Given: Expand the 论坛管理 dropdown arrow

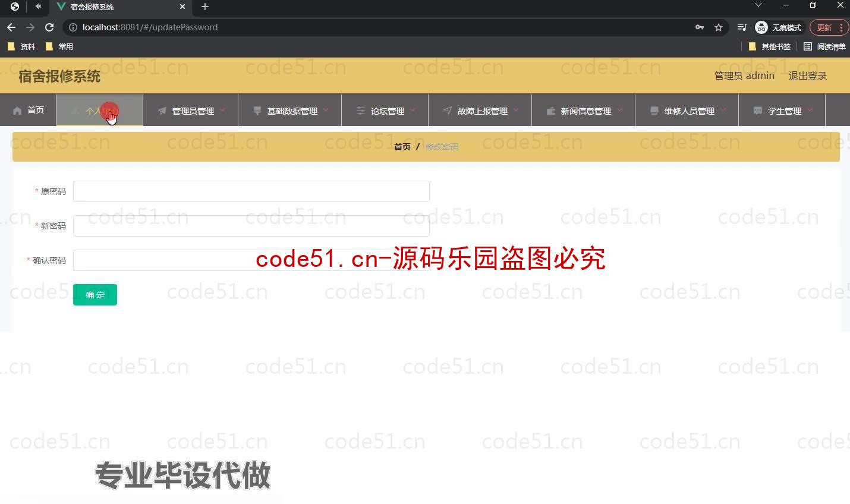Looking at the screenshot, I should (413, 110).
